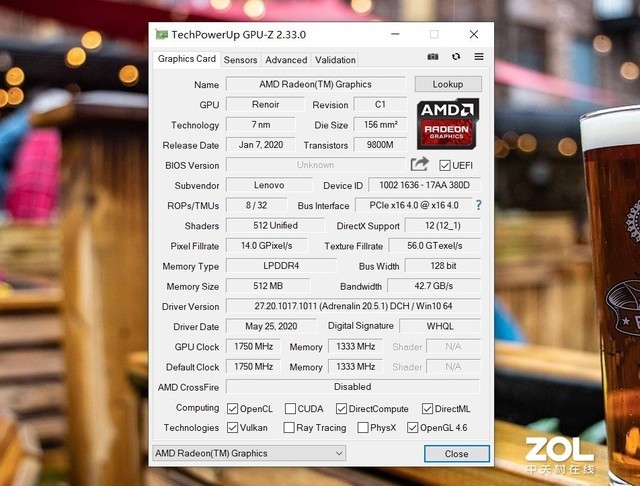
Task: Toggle the DirectML checkbox
Action: [x=427, y=408]
